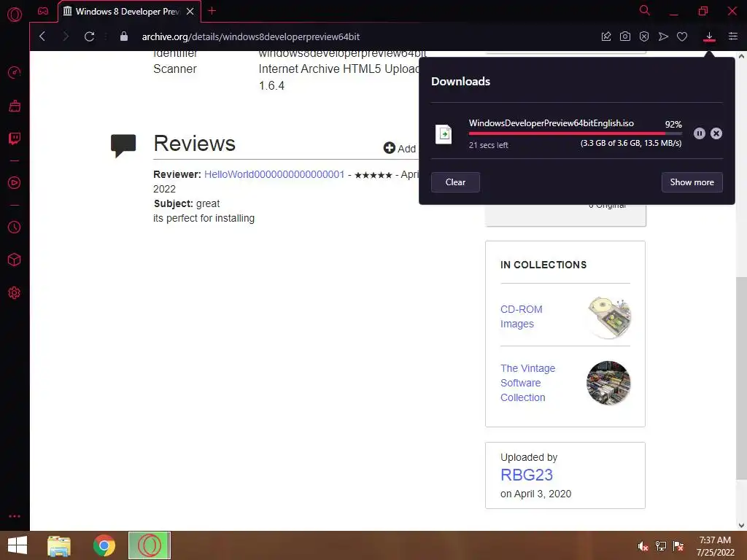This screenshot has height=560, width=747.
Task: Go back to previous page
Action: 42,36
